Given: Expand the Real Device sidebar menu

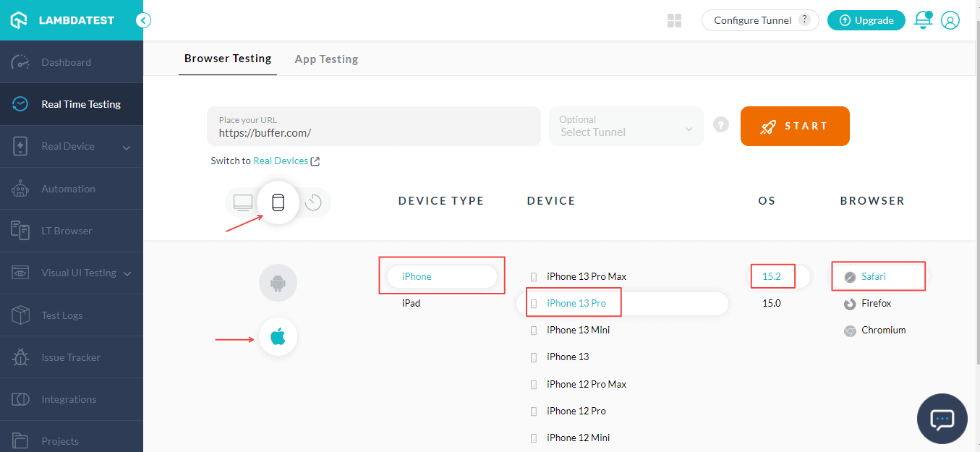Looking at the screenshot, I should pyautogui.click(x=127, y=147).
